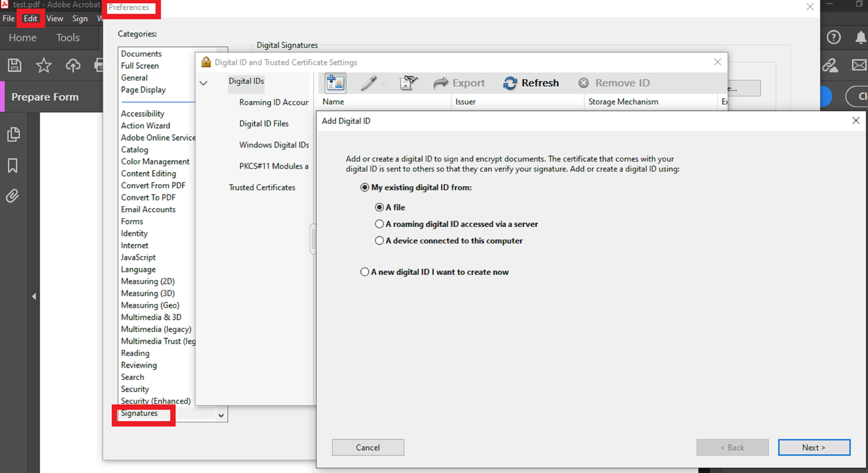Choose 'A new digital ID' radio option
The width and height of the screenshot is (868, 473).
pos(365,272)
